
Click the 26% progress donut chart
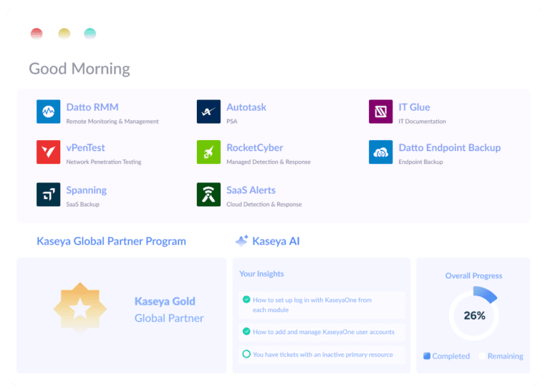(x=473, y=315)
